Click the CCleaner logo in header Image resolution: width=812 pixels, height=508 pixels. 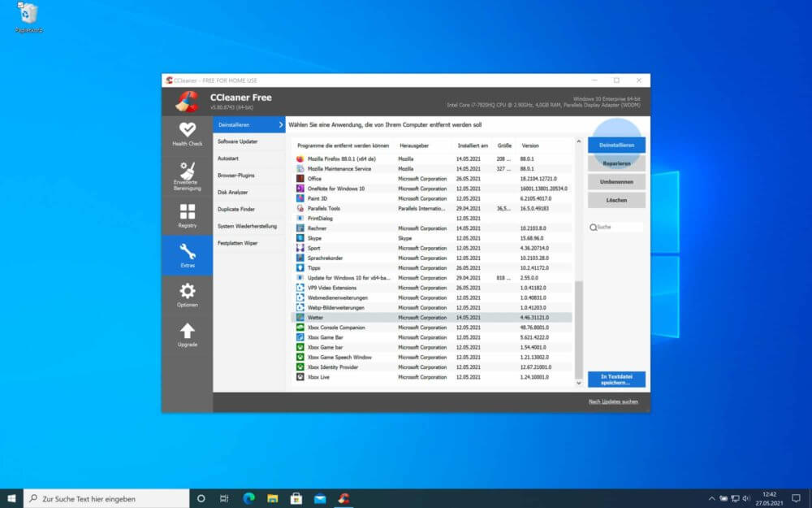click(x=187, y=102)
